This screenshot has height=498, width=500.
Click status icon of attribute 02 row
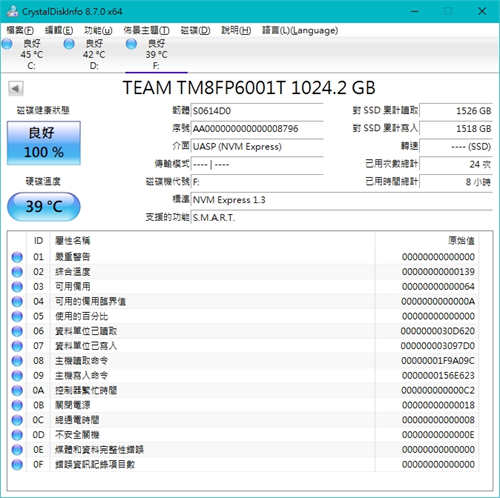[x=17, y=272]
